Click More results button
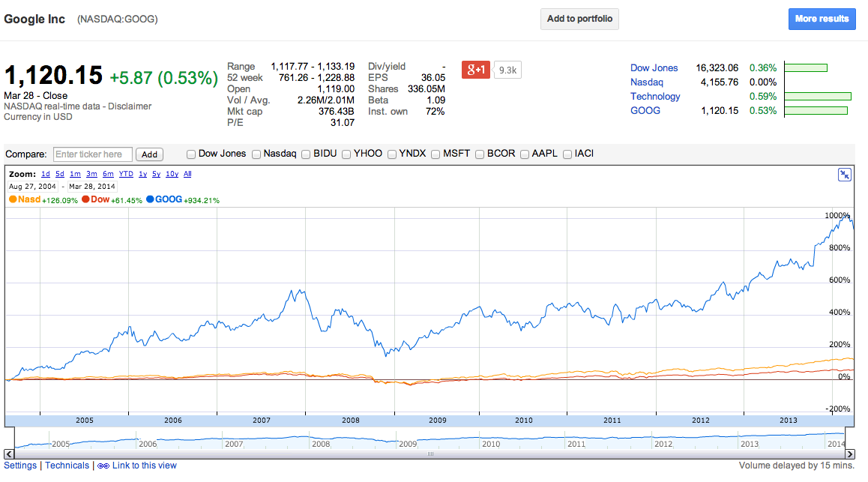 point(822,19)
